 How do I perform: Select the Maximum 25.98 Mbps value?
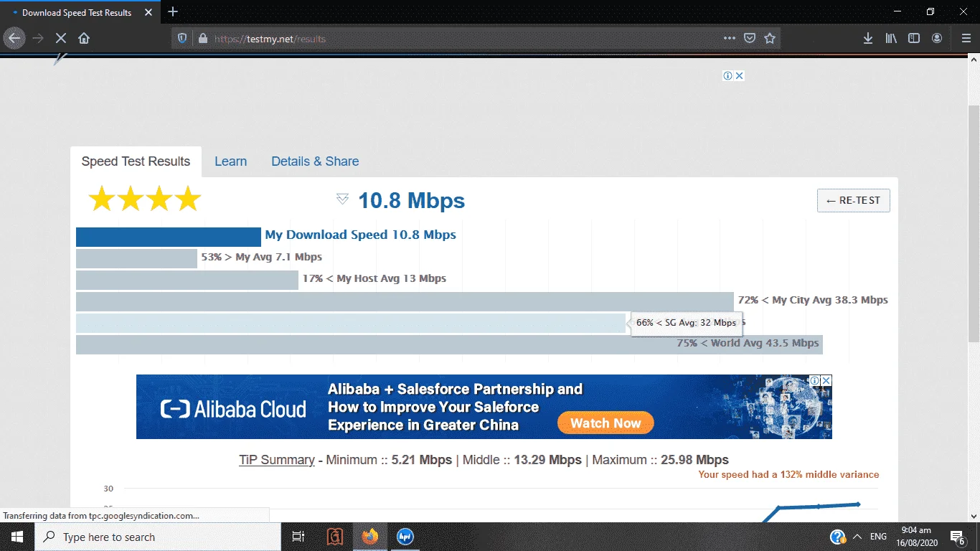[x=694, y=460]
